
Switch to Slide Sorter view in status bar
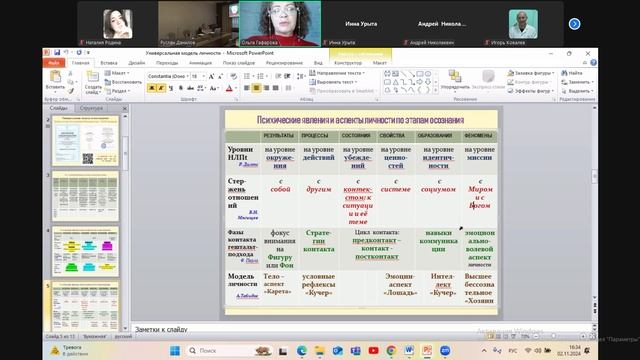coord(498,336)
